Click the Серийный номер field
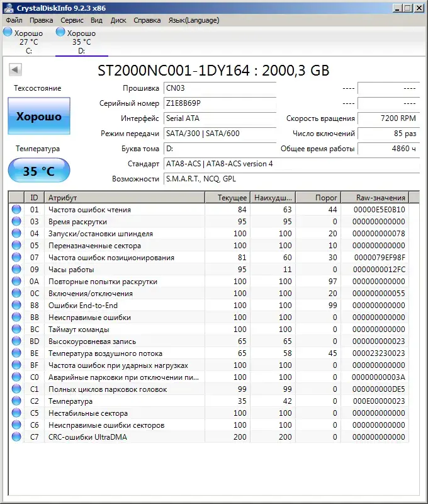This screenshot has width=428, height=504. coord(219,103)
